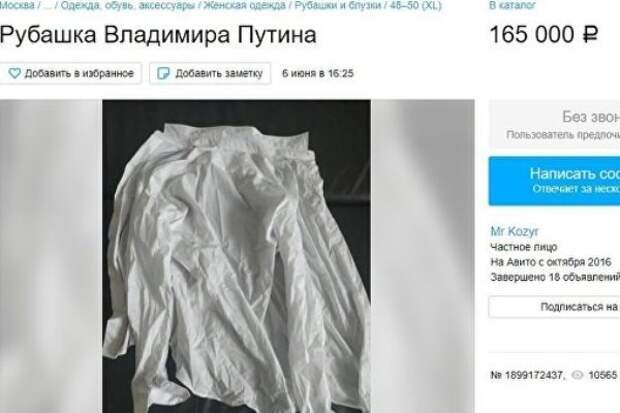
Task: Click the Без звонков contact notice
Action: [x=554, y=124]
